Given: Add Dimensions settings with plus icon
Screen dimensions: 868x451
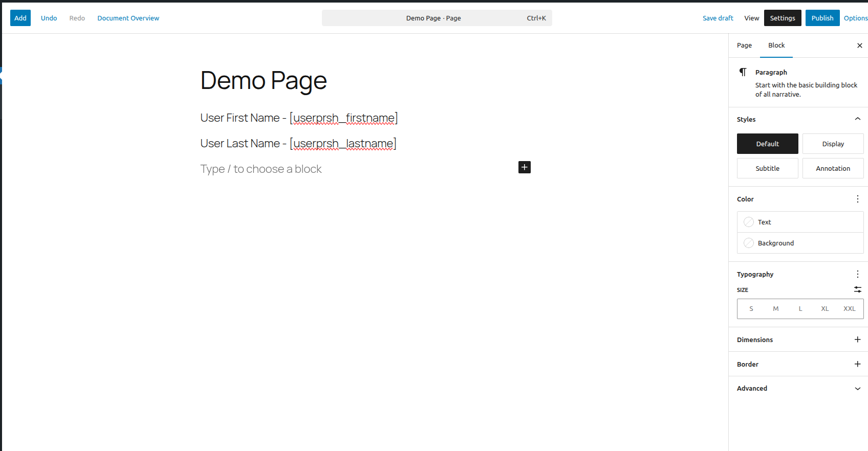Looking at the screenshot, I should [857, 340].
